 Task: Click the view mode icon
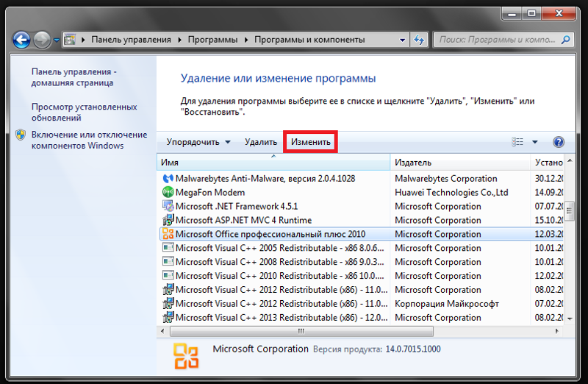pyautogui.click(x=517, y=142)
